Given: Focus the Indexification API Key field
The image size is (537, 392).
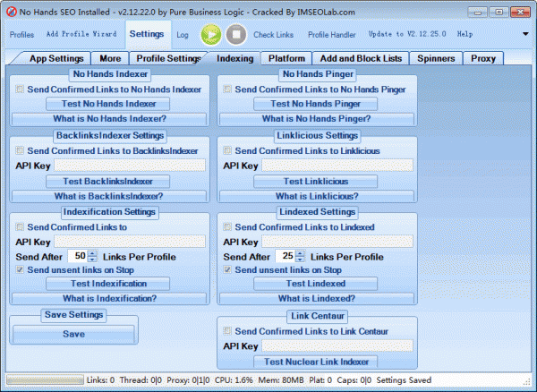Looking at the screenshot, I should (x=130, y=242).
